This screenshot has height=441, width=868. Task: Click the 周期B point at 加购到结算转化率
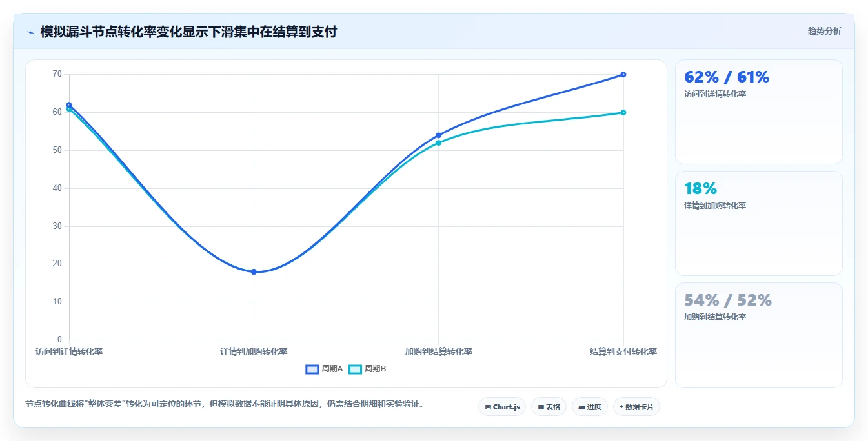(x=439, y=143)
